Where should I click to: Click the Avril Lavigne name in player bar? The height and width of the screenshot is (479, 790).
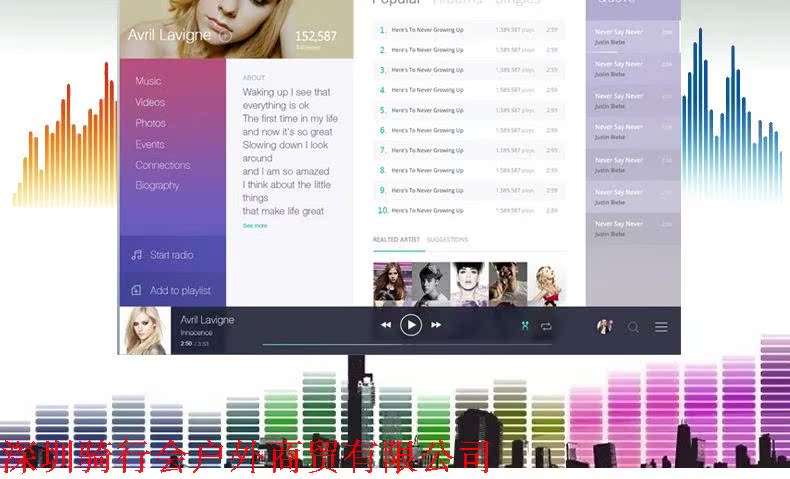tap(207, 320)
